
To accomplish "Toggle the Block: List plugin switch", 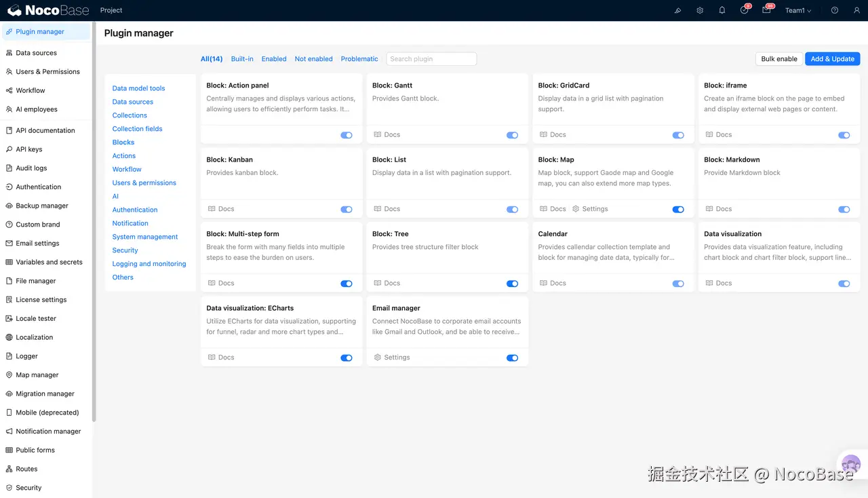I will click(512, 210).
